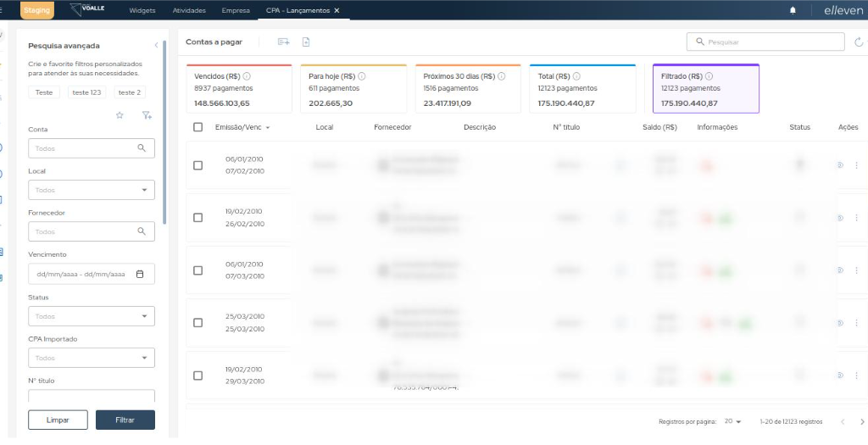Screen dimensions: 868x445
Task: Click the add filter funnel icon
Action: coord(146,115)
